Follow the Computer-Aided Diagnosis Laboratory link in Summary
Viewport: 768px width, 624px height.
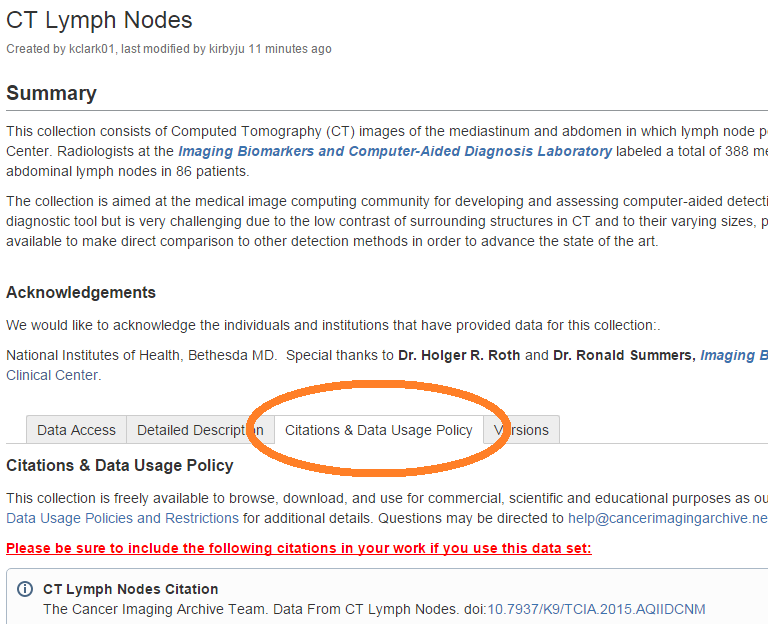pos(395,151)
